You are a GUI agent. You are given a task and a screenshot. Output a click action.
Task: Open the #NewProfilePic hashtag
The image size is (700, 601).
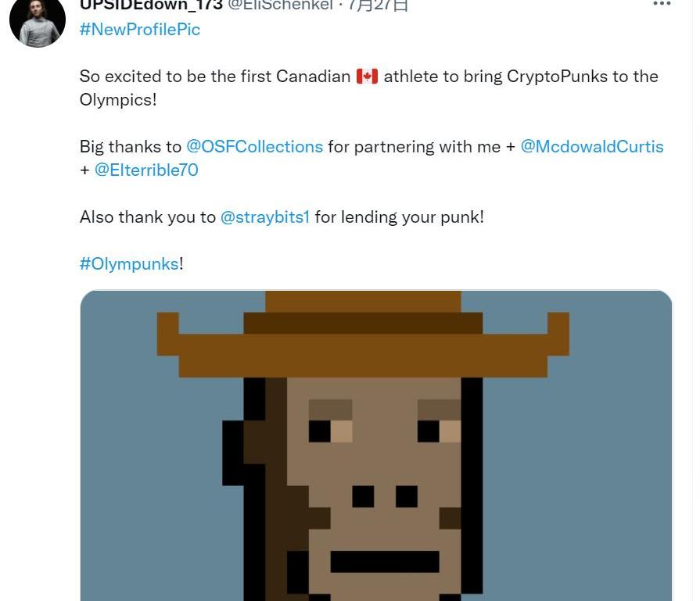(x=140, y=30)
